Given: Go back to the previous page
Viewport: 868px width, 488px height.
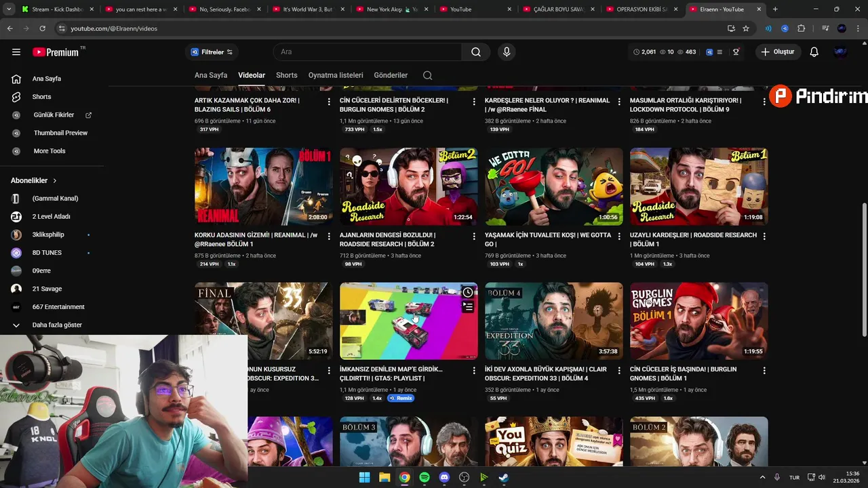Looking at the screenshot, I should (x=9, y=28).
